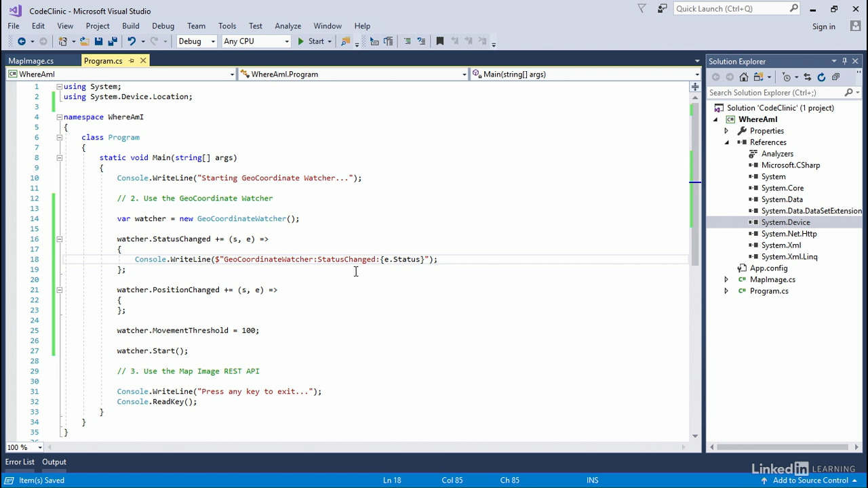Uncomment selected lines via toolbar icon
This screenshot has height=488, width=868.
coord(421,41)
